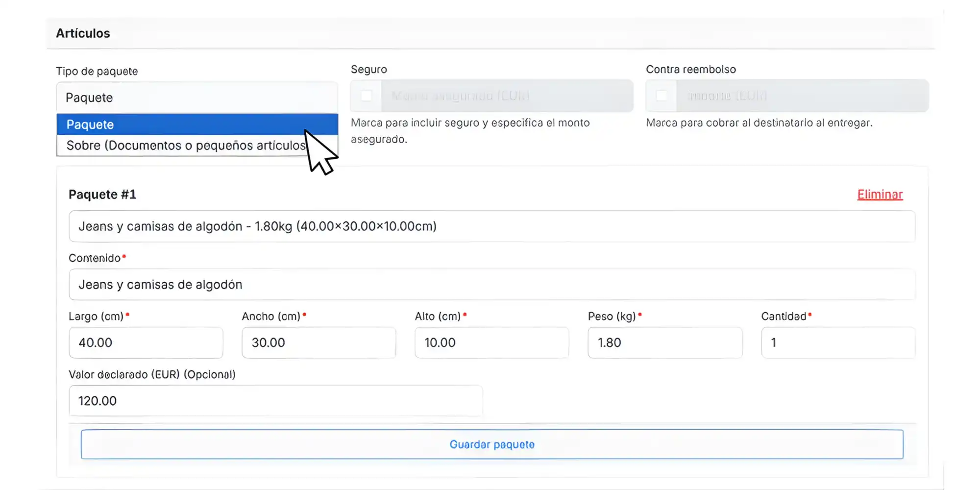980x490 pixels.
Task: Click the Largo (cm) field
Action: (x=146, y=343)
